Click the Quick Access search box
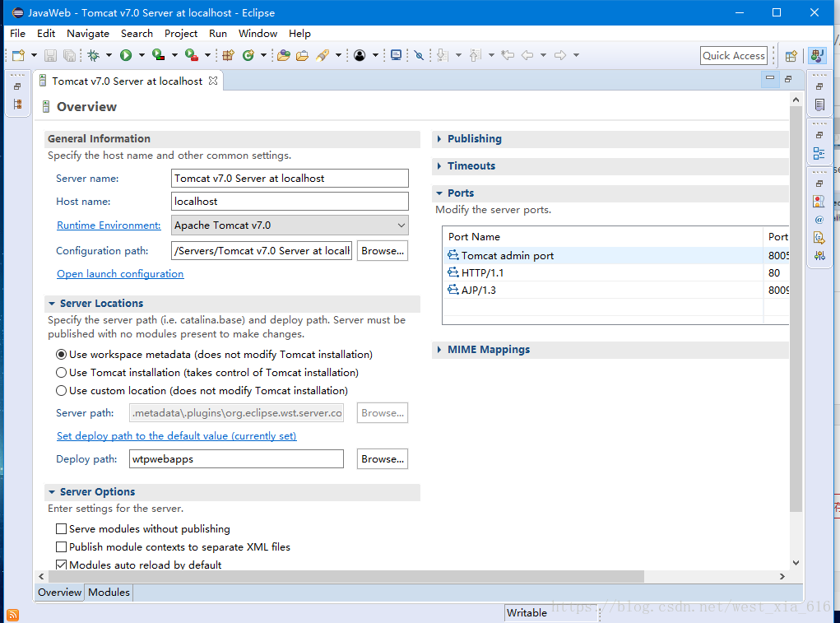The height and width of the screenshot is (623, 840). [x=733, y=56]
